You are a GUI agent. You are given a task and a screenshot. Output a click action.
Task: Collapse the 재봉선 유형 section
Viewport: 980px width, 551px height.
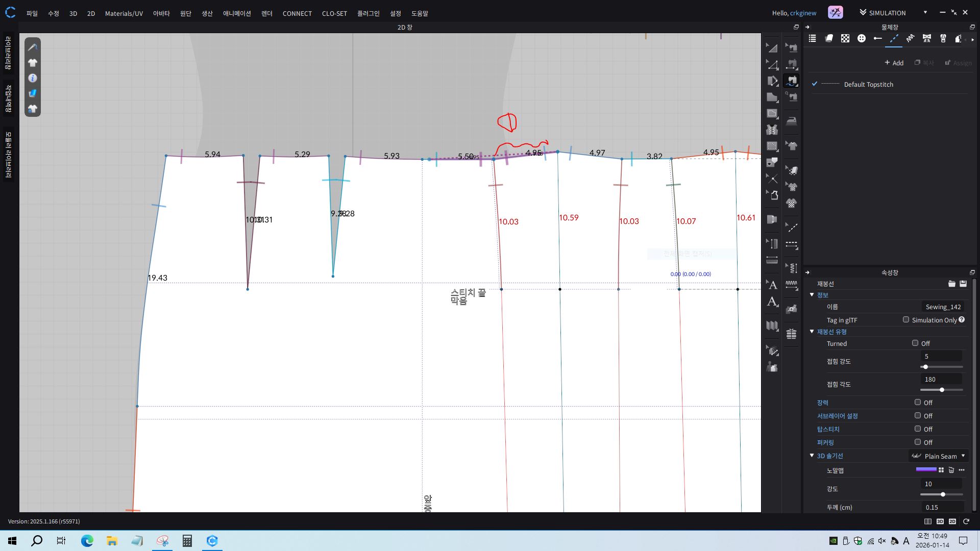coord(812,332)
